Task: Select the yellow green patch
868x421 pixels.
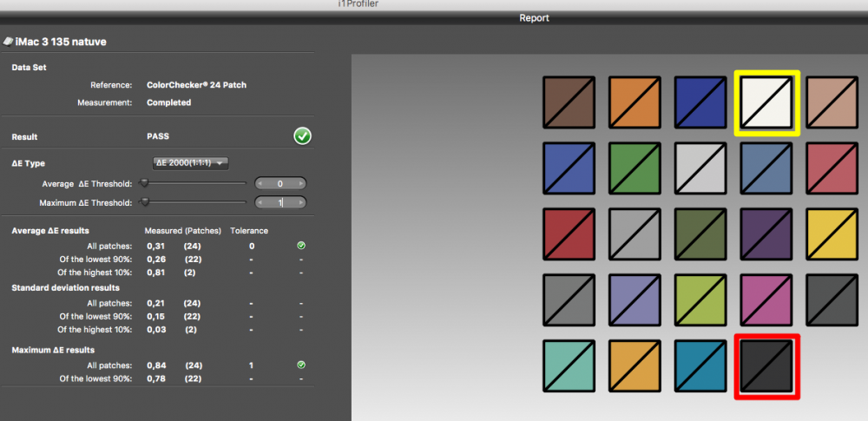Action: (x=700, y=300)
